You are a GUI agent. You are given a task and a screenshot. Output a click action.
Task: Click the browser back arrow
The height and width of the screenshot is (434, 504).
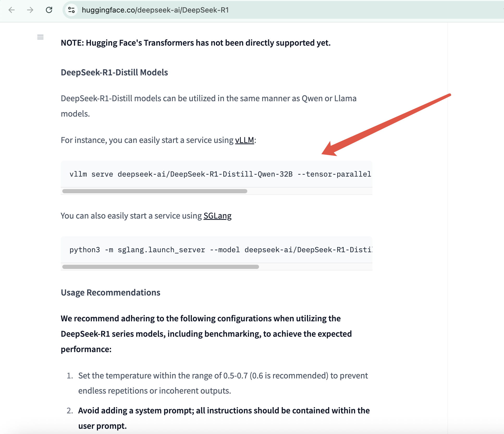(11, 10)
